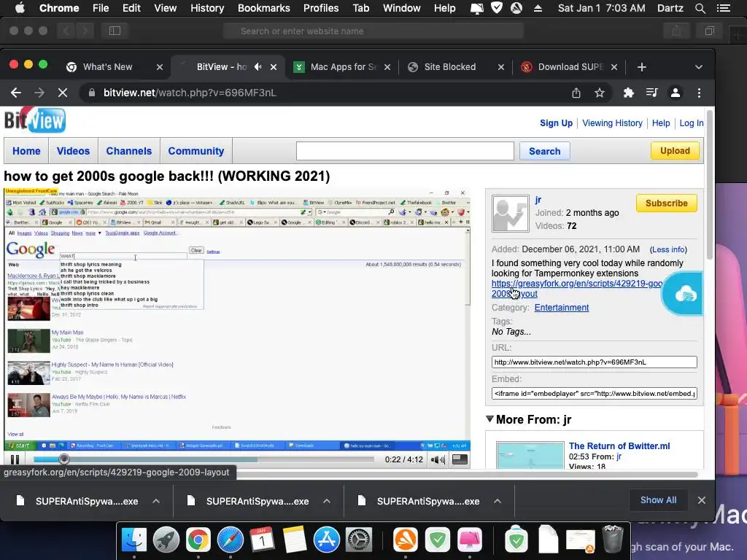Image resolution: width=747 pixels, height=560 pixels.
Task: Bookmark this page with the star icon
Action: tap(600, 93)
